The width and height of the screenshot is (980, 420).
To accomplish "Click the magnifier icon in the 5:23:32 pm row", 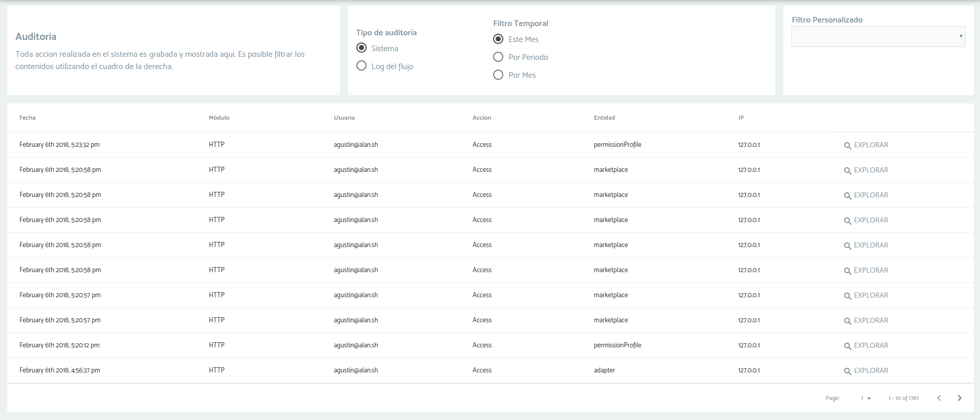I will [x=847, y=146].
